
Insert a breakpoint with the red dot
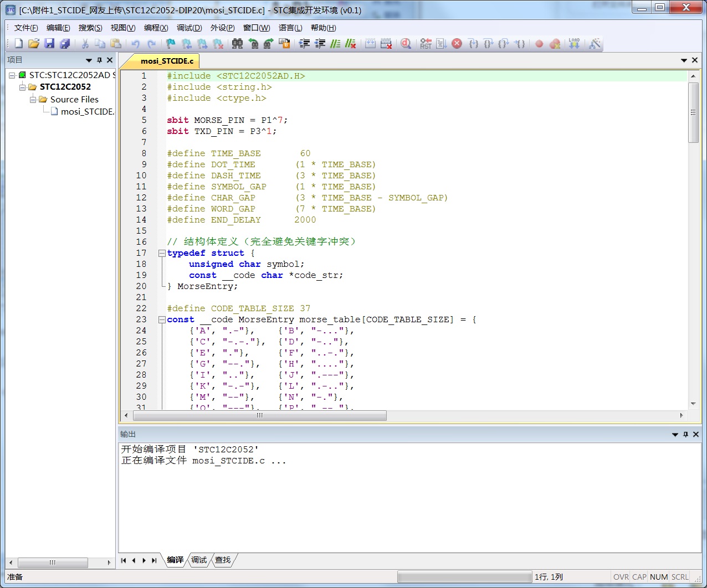[539, 44]
